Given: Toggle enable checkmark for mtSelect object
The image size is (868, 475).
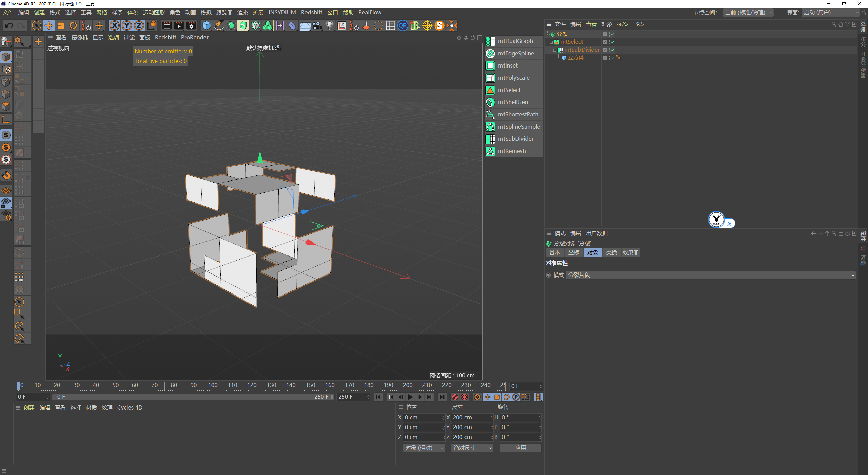Looking at the screenshot, I should pyautogui.click(x=613, y=42).
